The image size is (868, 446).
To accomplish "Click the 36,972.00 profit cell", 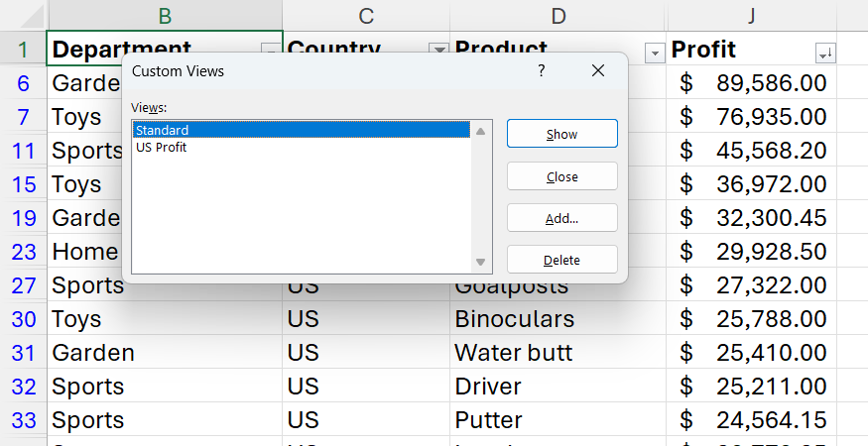I will pos(751,184).
